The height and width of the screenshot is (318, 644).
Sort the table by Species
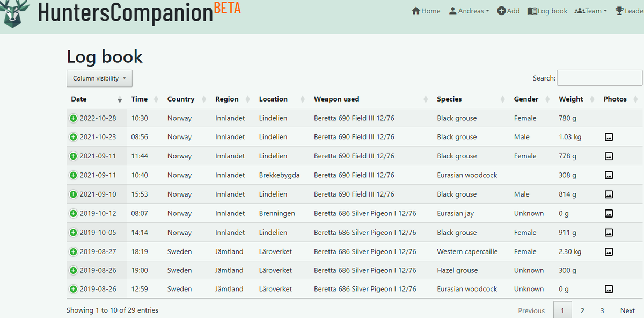click(x=471, y=99)
